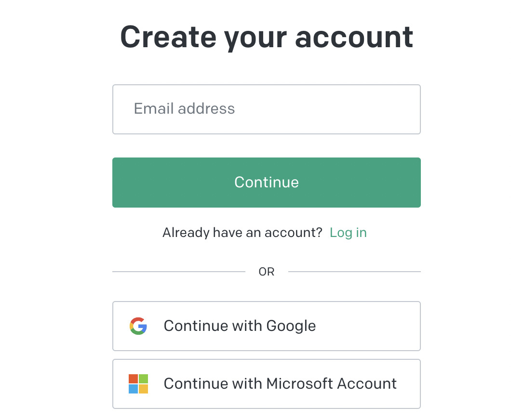Click the Google G logo icon
Viewport: 511px width, 420px height.
[x=138, y=326]
